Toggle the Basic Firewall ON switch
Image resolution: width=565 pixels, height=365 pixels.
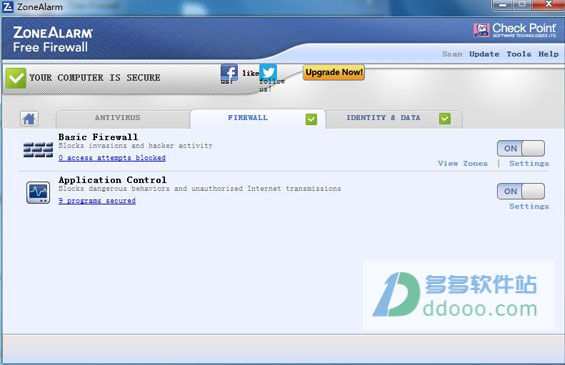click(x=521, y=148)
